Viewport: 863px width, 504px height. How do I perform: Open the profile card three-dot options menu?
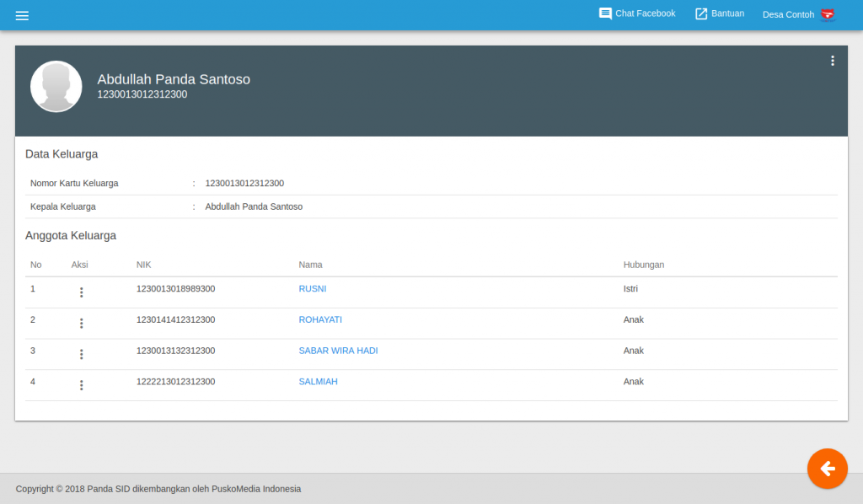pos(832,61)
